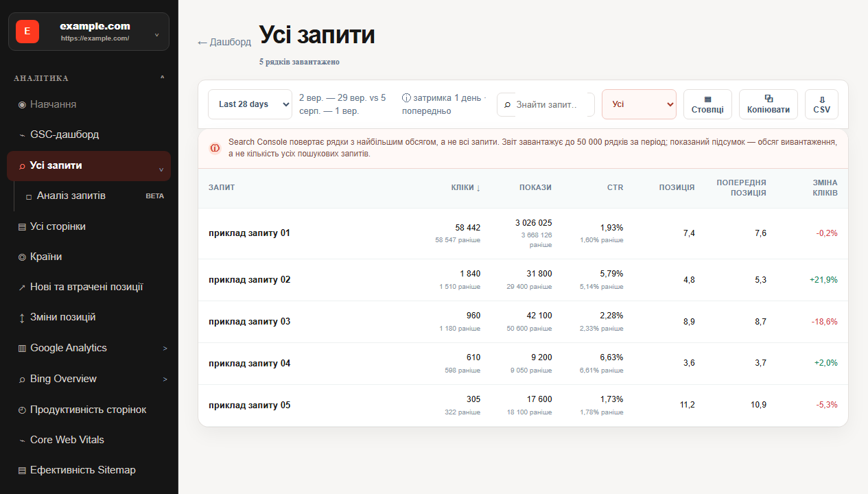Expand the example.com site switcher chevron
868x494 pixels.
pos(157,35)
